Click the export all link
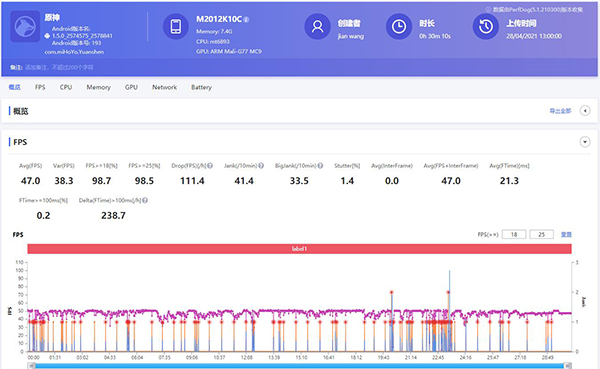This screenshot has width=600, height=369. coord(560,111)
